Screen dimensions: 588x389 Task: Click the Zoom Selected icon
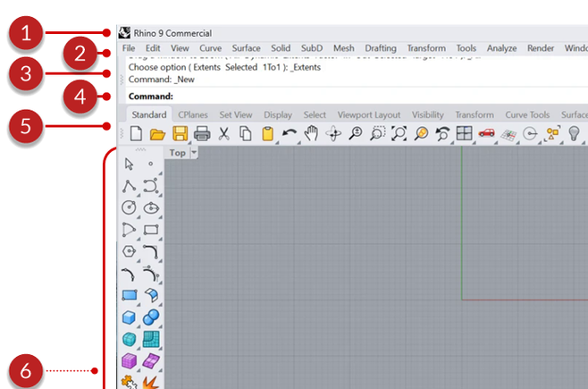click(x=421, y=133)
